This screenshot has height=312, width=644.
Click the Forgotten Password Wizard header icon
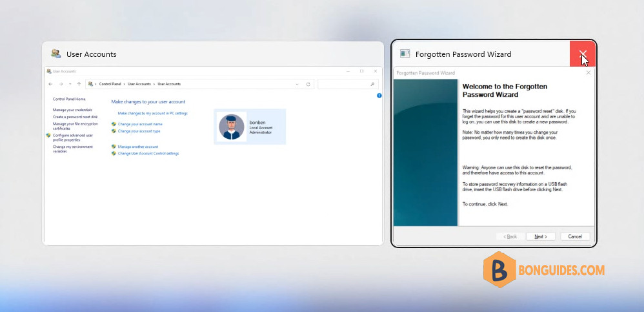(405, 54)
